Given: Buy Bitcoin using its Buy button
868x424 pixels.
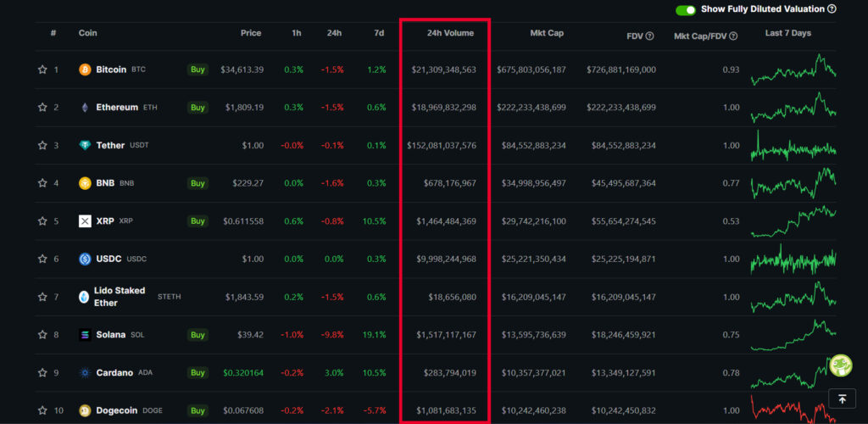Looking at the screenshot, I should point(198,70).
